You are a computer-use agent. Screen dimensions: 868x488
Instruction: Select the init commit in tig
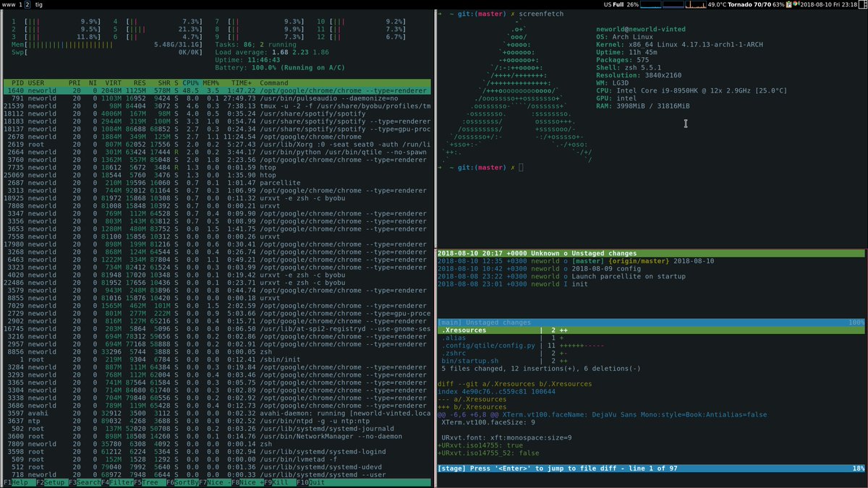pyautogui.click(x=651, y=284)
